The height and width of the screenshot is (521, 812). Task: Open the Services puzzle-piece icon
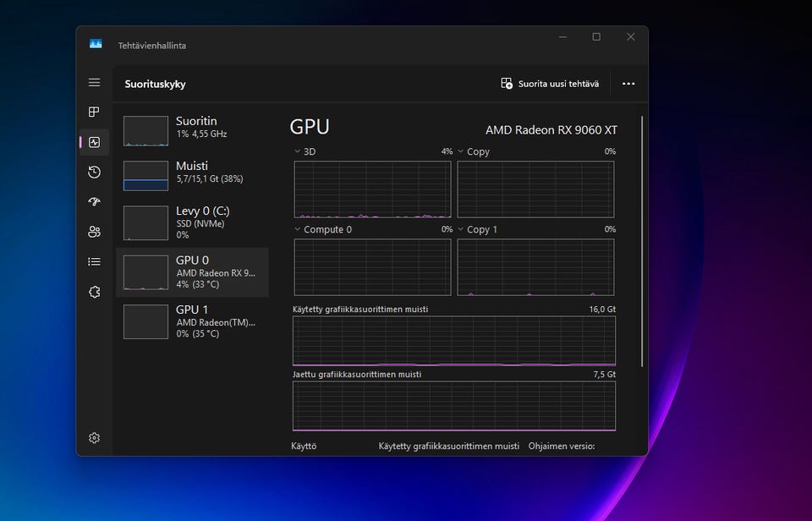click(94, 292)
